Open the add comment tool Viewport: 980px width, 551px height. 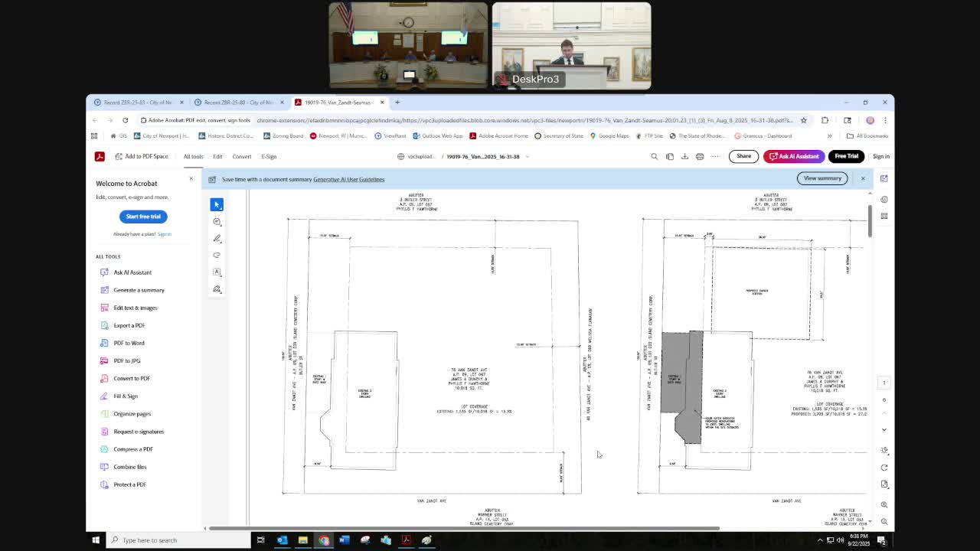point(217,221)
